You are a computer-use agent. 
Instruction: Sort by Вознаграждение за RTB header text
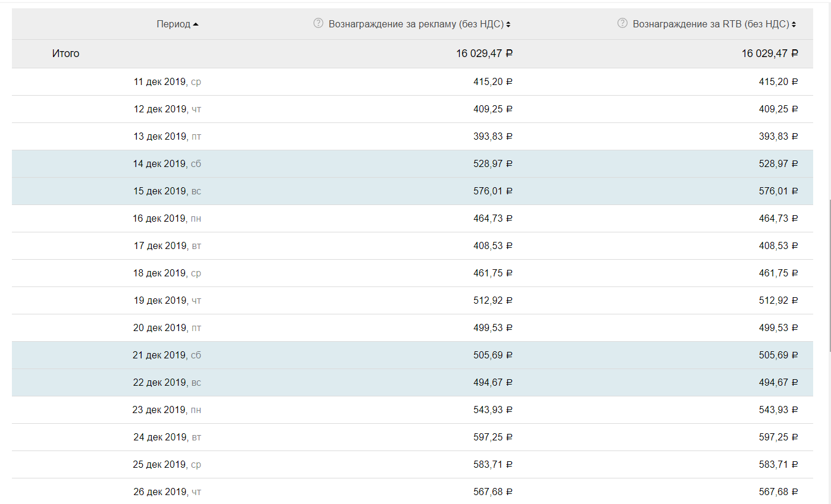point(711,24)
